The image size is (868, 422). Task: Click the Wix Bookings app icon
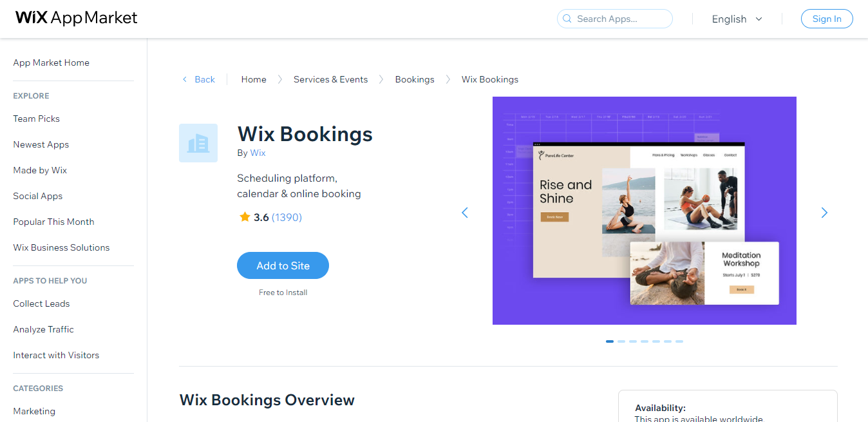(198, 143)
